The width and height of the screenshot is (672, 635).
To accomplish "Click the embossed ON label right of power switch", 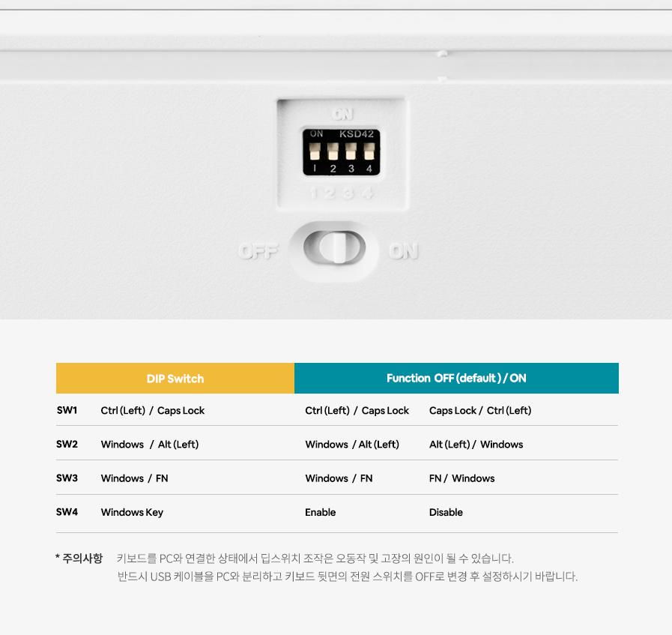I will [403, 251].
